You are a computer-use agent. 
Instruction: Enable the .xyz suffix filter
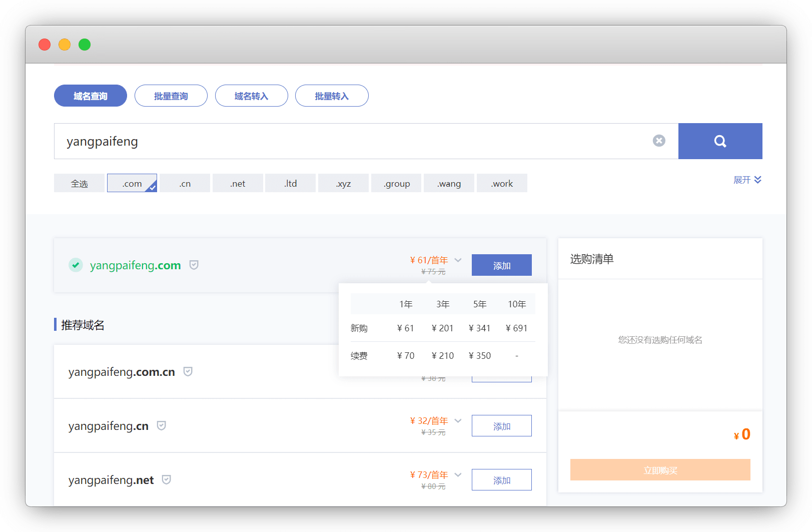343,183
